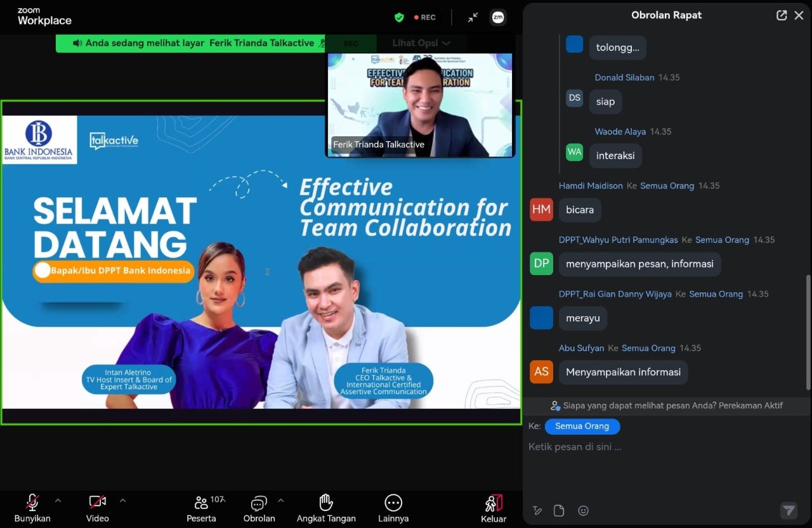Select the message 'menyampaikan pesan, informasi'
Image resolution: width=812 pixels, height=528 pixels.
point(639,264)
